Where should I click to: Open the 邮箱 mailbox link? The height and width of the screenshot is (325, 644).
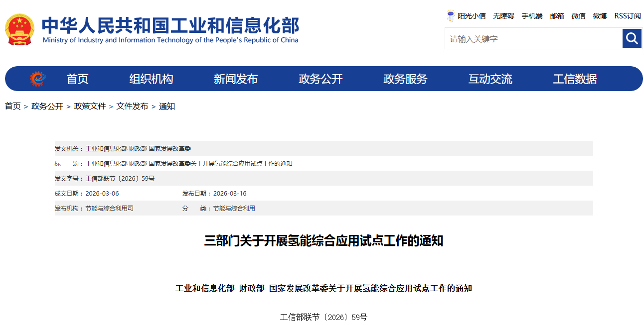557,16
